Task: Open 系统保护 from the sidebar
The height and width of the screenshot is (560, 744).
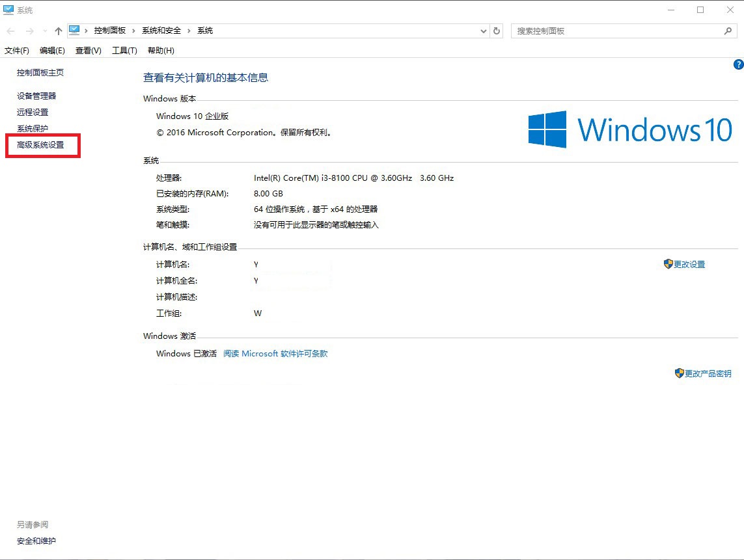Action: (33, 129)
